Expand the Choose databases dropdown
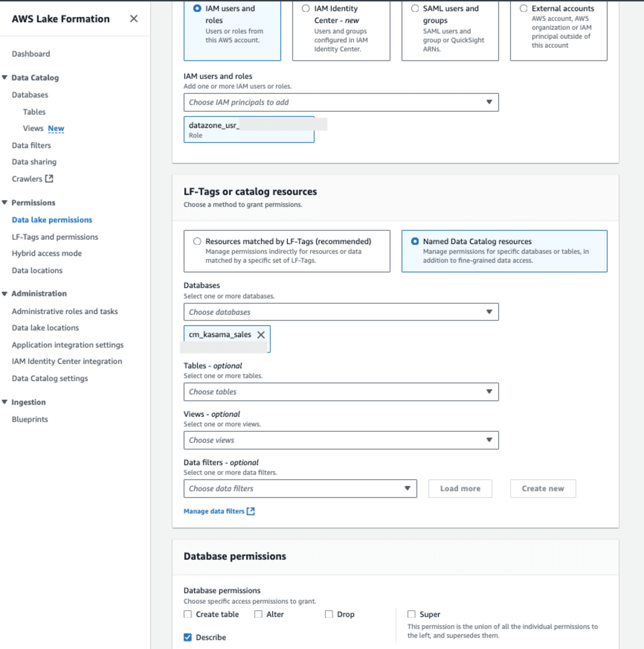Image resolution: width=644 pixels, height=649 pixels. tap(341, 312)
